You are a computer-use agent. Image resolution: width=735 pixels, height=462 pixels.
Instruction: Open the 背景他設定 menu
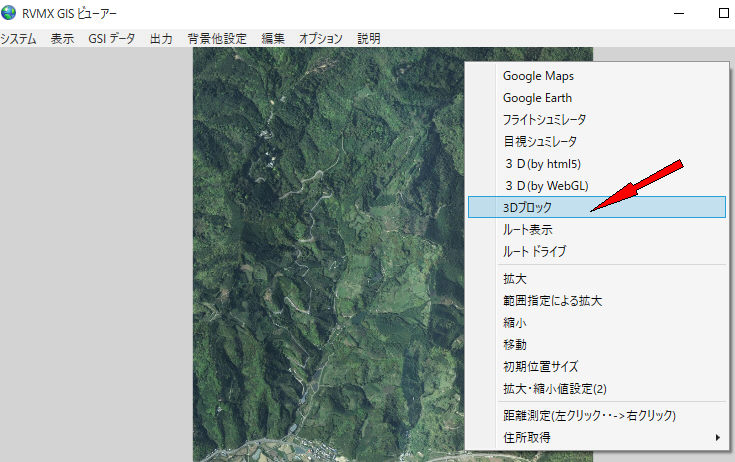point(216,39)
